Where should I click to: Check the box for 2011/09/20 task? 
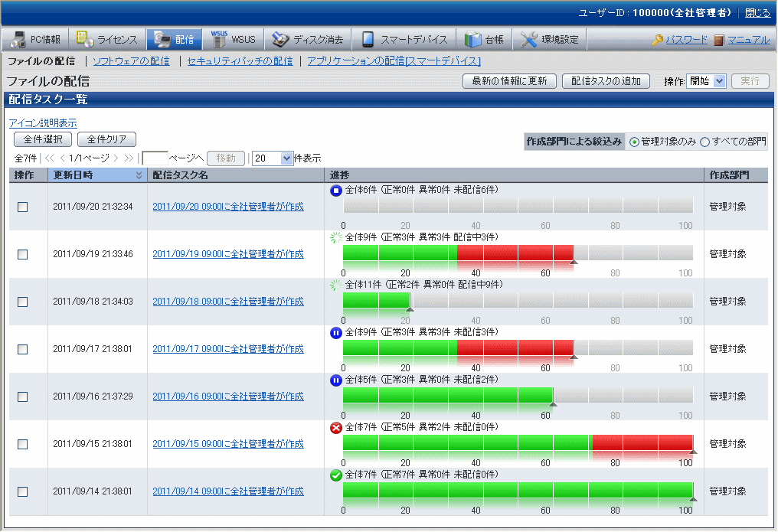click(x=23, y=207)
